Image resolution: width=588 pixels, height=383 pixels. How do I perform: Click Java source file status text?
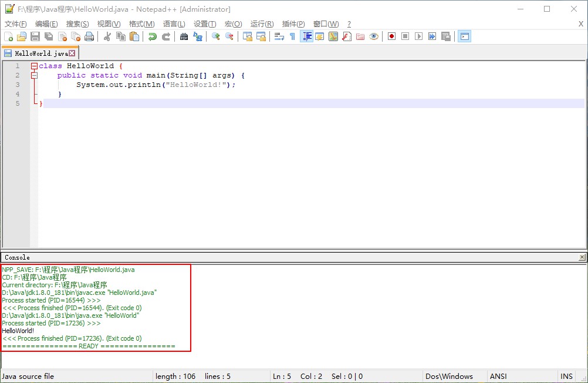(28, 376)
